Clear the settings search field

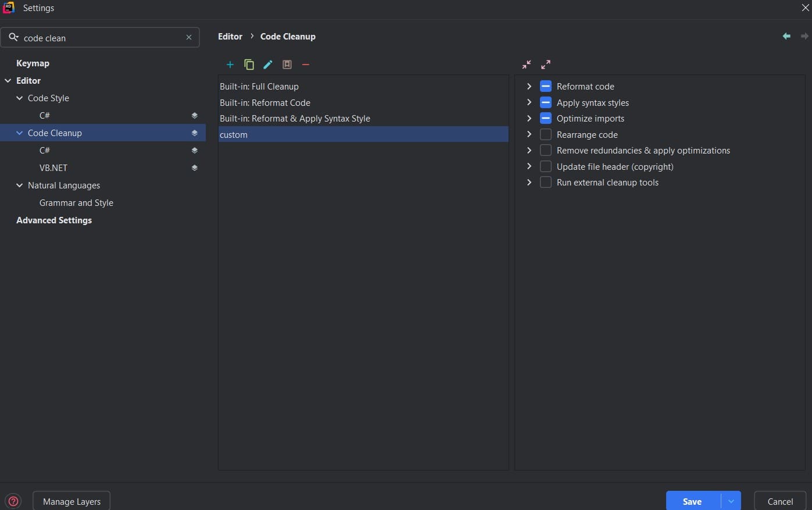[x=189, y=37]
